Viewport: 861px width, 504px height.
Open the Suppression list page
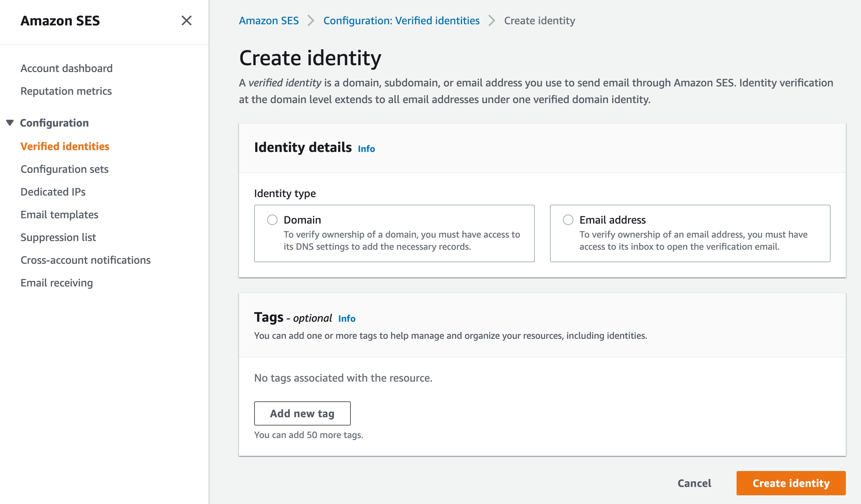tap(58, 237)
